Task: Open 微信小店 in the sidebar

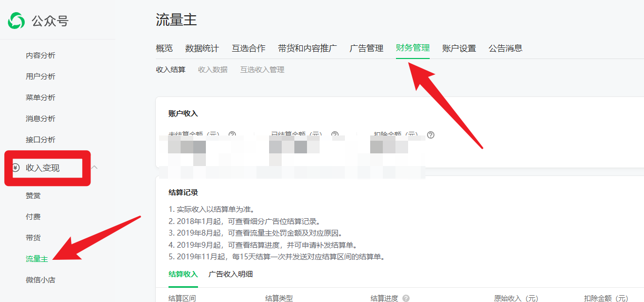Action: (41, 280)
